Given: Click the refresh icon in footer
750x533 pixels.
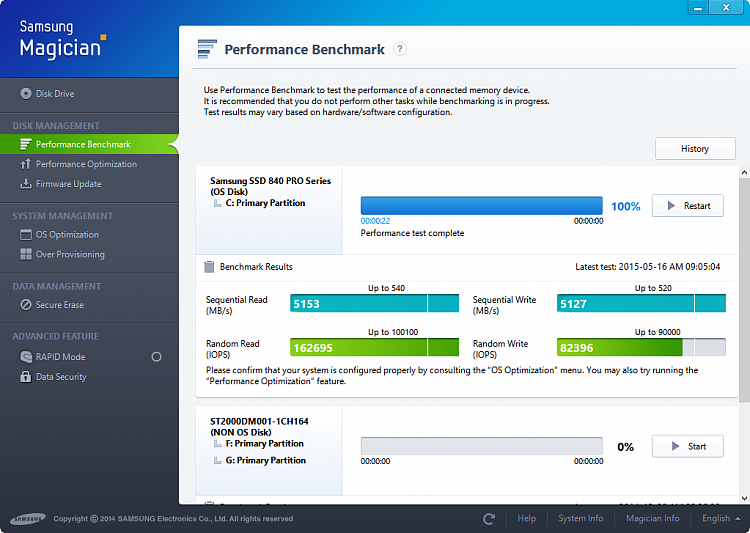Looking at the screenshot, I should pos(489,519).
